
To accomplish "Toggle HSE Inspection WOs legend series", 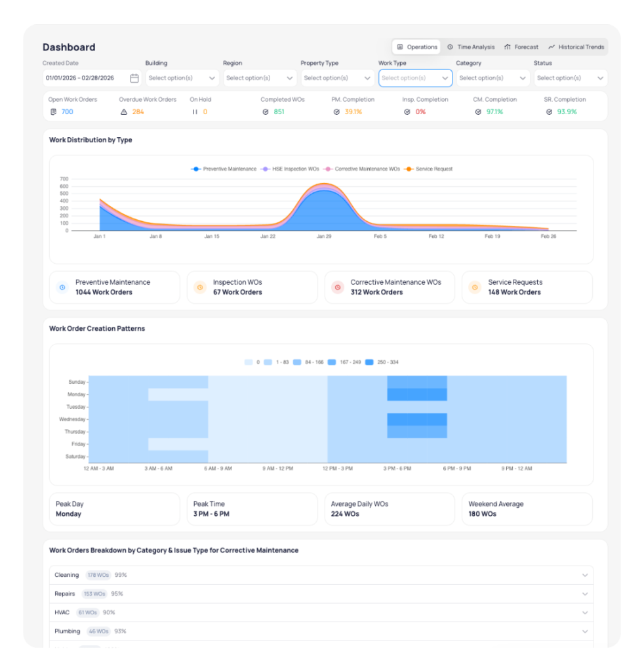I will click(x=292, y=169).
